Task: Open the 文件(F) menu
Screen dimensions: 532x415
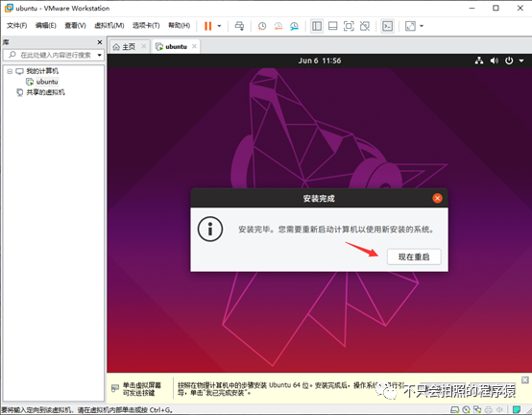Action: tap(16, 25)
